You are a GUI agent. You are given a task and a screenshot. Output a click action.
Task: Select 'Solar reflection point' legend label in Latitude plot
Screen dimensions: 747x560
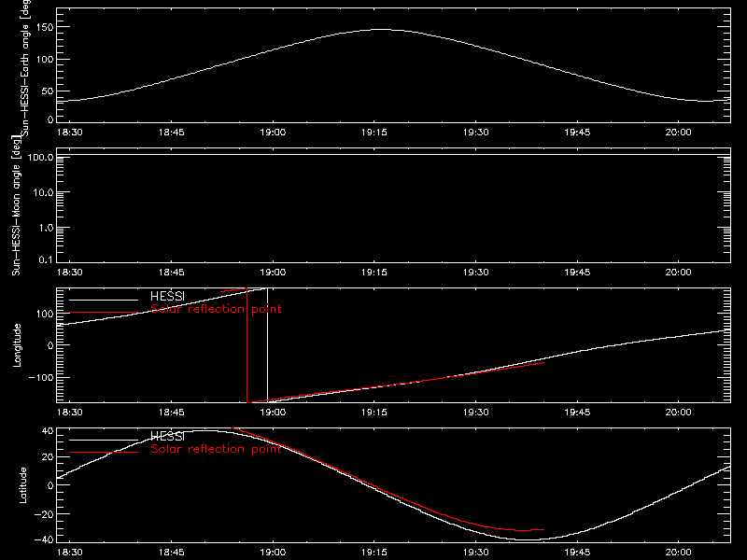coord(216,449)
